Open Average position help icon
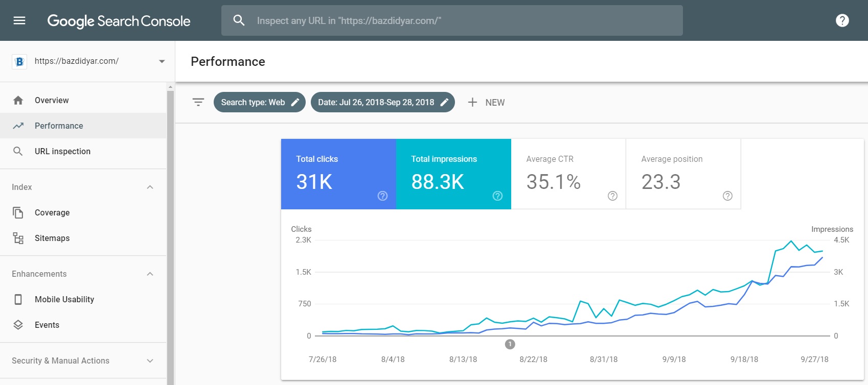868x385 pixels. [x=727, y=196]
